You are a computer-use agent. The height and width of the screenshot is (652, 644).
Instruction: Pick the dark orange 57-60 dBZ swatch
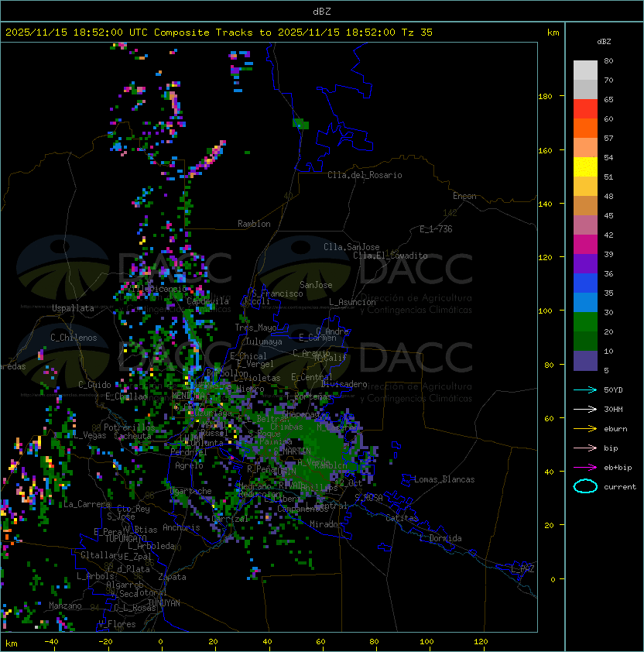coord(585,129)
